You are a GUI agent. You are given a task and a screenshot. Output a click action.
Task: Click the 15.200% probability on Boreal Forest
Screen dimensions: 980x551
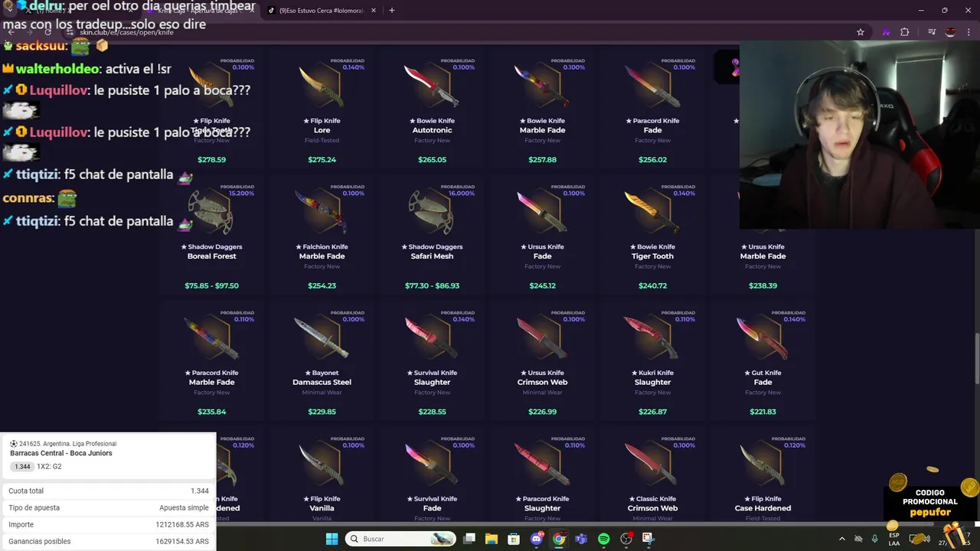[x=241, y=194]
